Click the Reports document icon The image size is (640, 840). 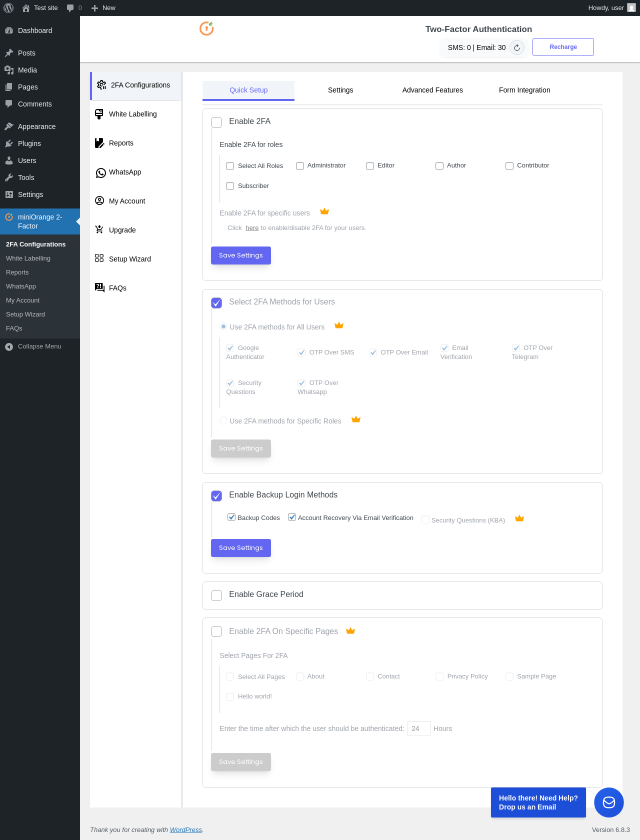[99, 143]
